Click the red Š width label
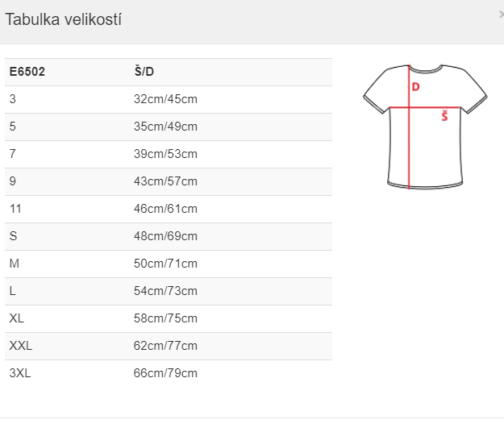 (x=444, y=117)
